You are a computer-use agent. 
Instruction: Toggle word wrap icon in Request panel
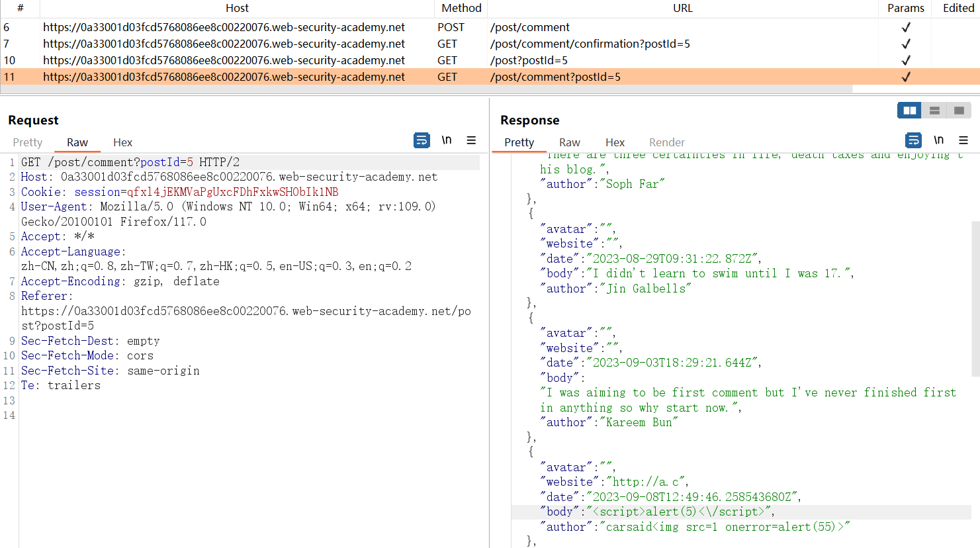point(422,140)
